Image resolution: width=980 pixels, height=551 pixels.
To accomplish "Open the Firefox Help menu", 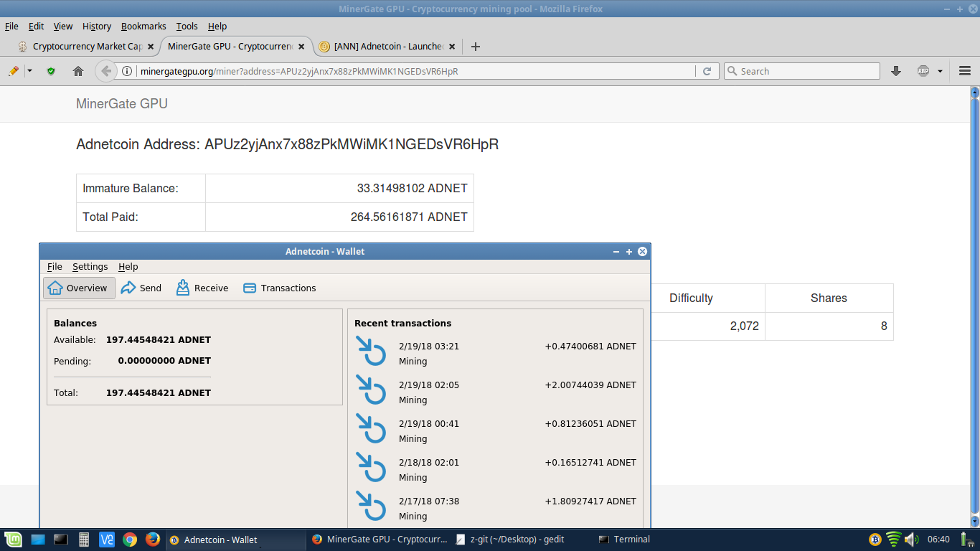I will pos(217,26).
